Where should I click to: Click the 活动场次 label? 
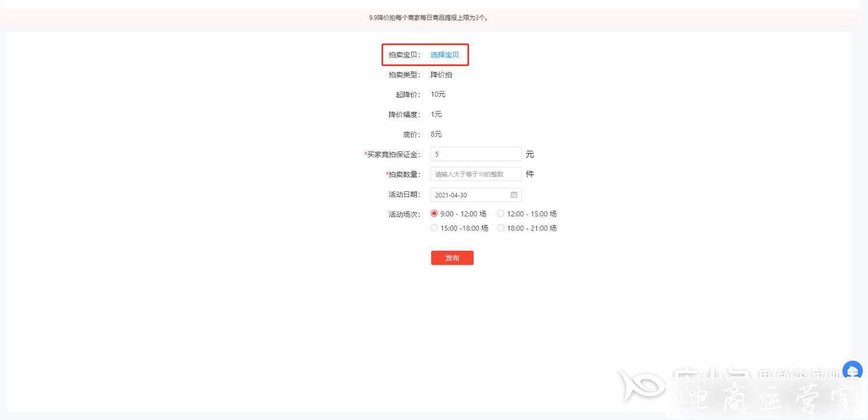coord(404,214)
